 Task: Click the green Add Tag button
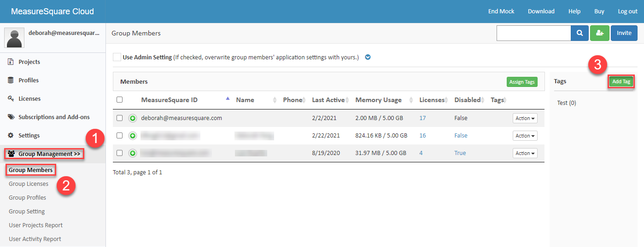pos(621,81)
